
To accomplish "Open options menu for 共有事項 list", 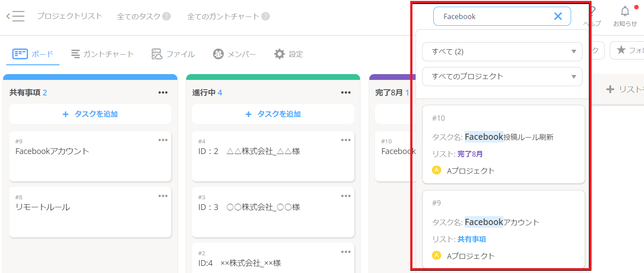I will (163, 92).
